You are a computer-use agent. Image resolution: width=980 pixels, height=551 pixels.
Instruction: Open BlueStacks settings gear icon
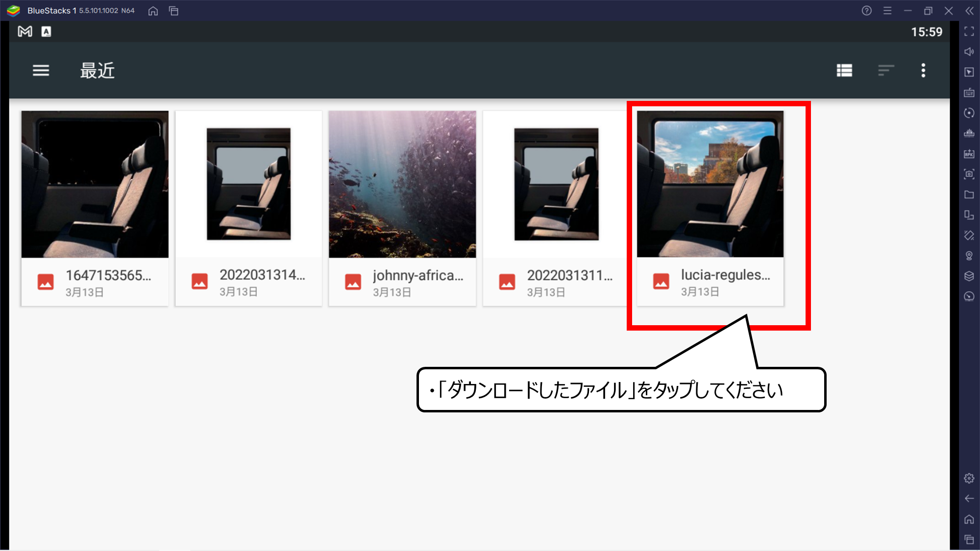969,479
